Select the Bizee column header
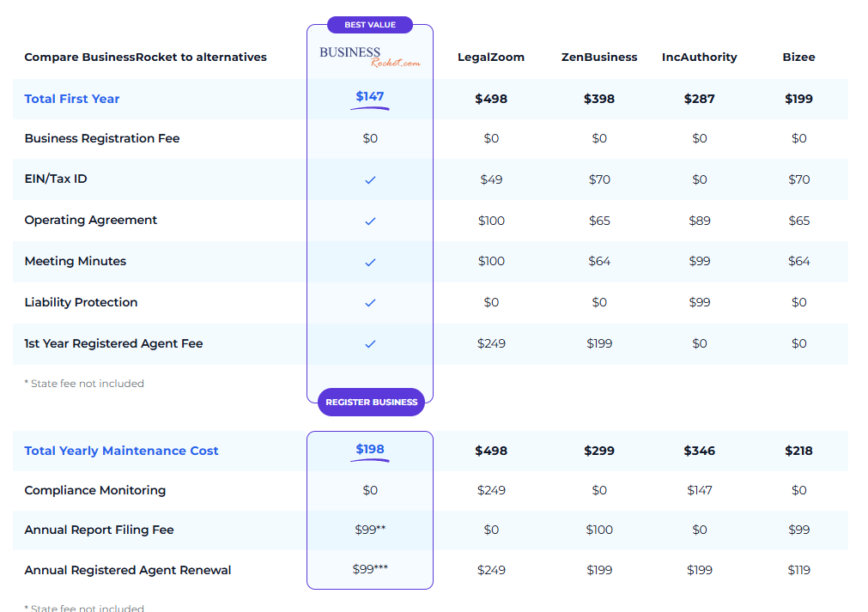Image resolution: width=868 pixels, height=612 pixels. click(798, 57)
